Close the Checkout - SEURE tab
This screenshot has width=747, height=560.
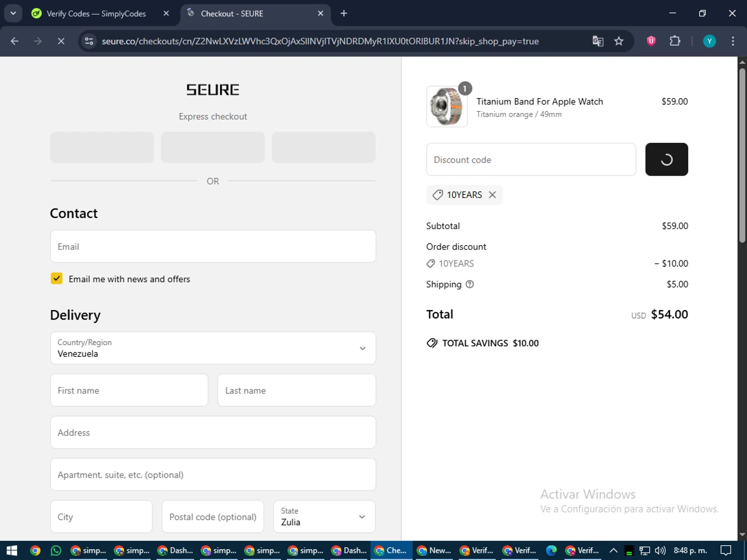[321, 13]
